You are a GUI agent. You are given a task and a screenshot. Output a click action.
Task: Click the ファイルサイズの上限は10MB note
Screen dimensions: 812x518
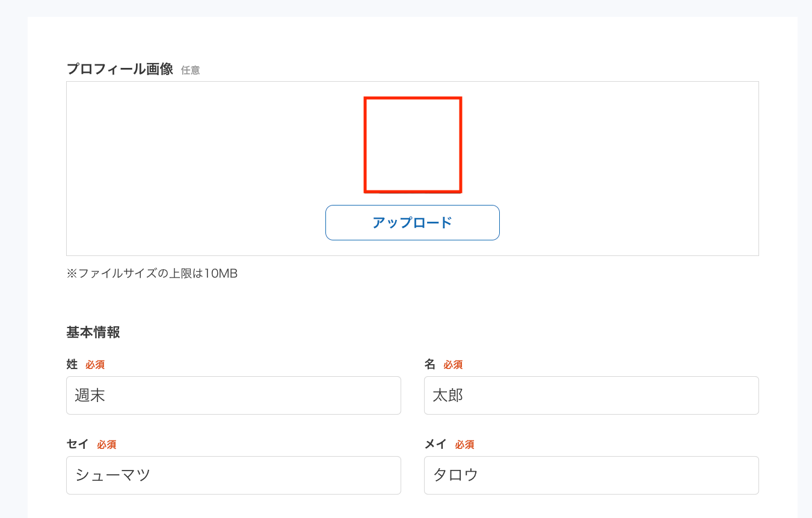point(152,273)
